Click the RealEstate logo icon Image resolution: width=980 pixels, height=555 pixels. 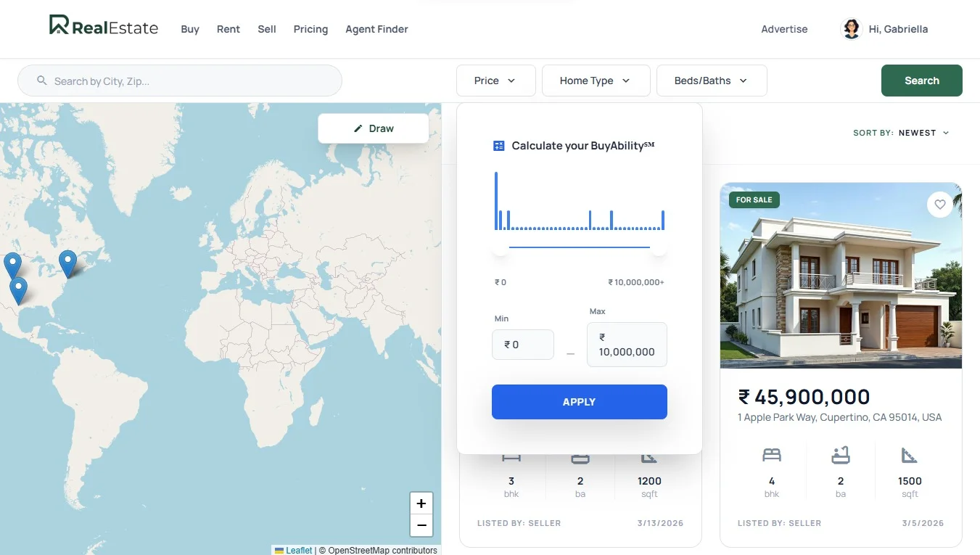(59, 25)
